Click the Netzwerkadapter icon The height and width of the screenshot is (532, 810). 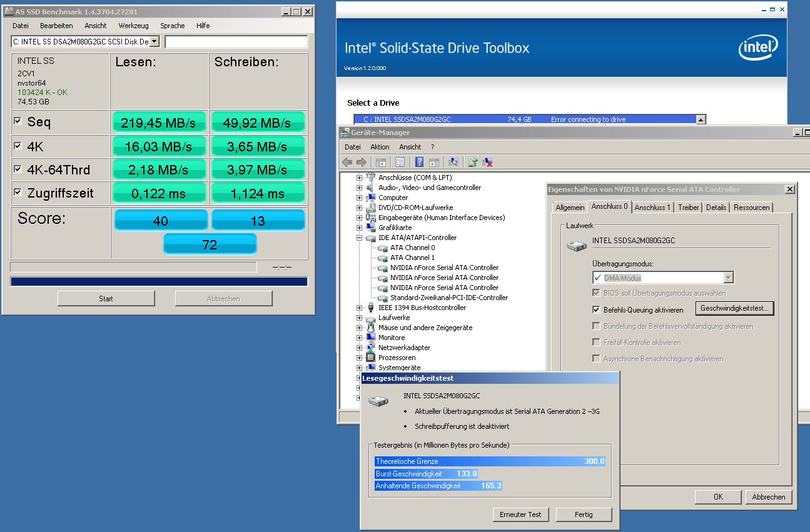tap(370, 348)
